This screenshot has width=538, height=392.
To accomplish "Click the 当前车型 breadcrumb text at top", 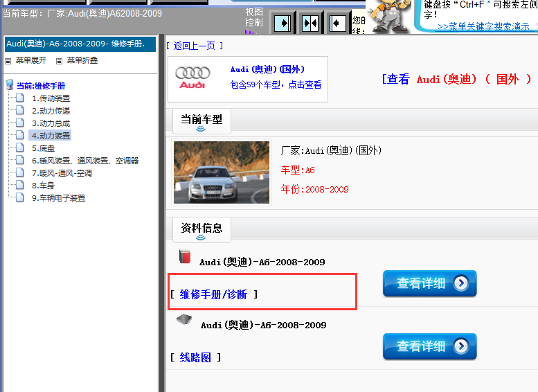I will tap(82, 13).
